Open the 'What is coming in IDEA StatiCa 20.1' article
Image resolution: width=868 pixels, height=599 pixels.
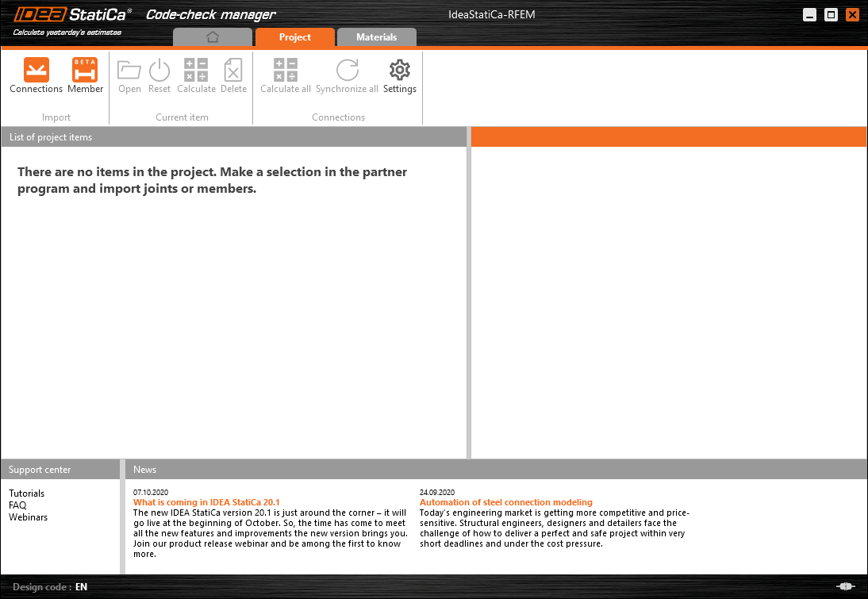pyautogui.click(x=206, y=502)
